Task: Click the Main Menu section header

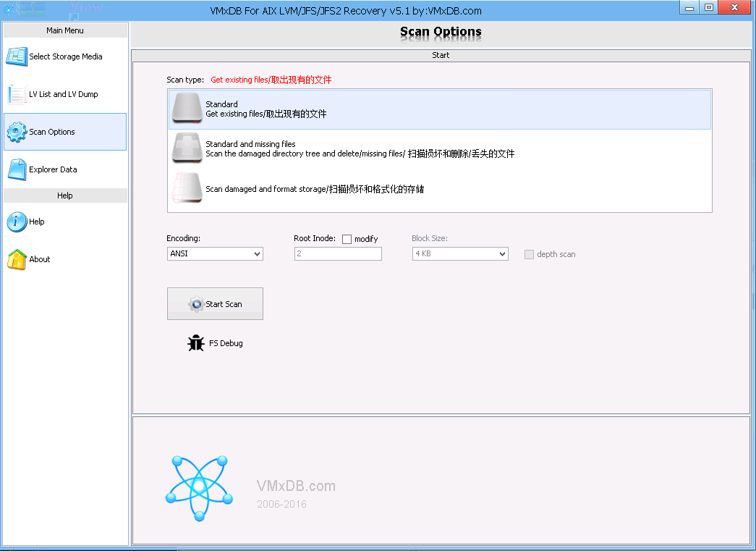Action: point(65,30)
